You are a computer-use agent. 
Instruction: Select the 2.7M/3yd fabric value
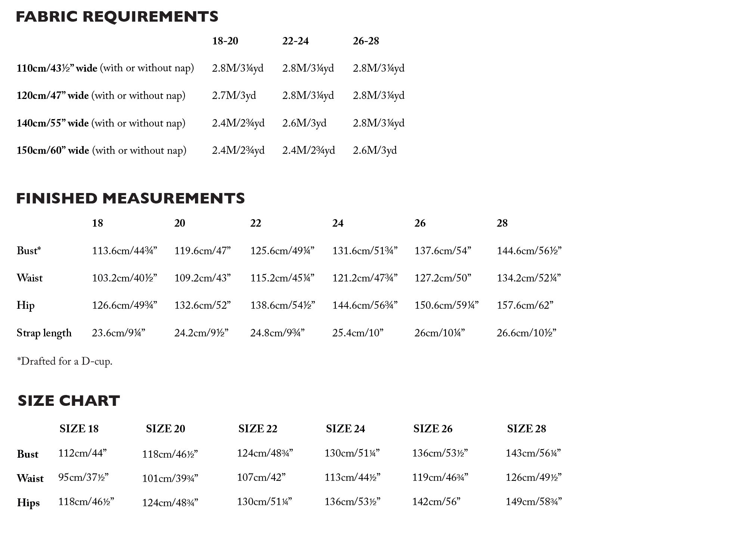[x=234, y=96]
